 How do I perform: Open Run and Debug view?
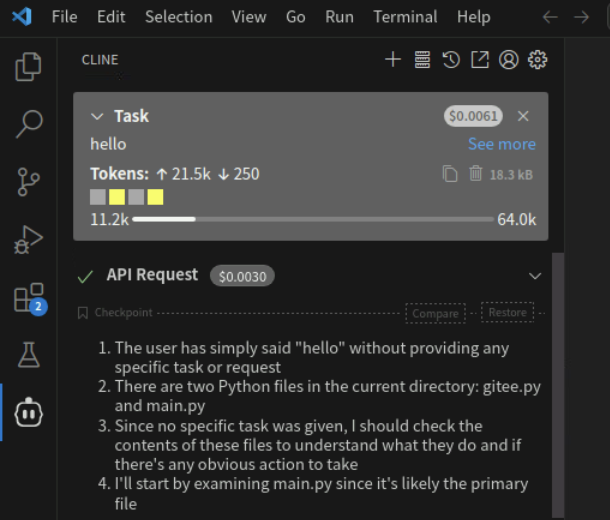point(29,239)
